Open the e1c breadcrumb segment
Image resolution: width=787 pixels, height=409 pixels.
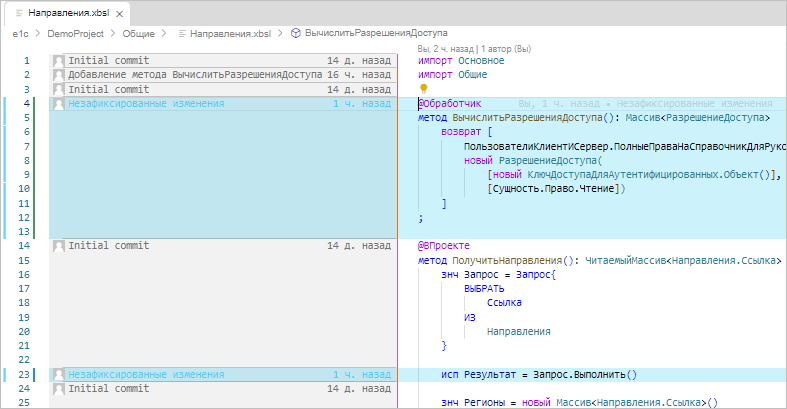coord(20,33)
